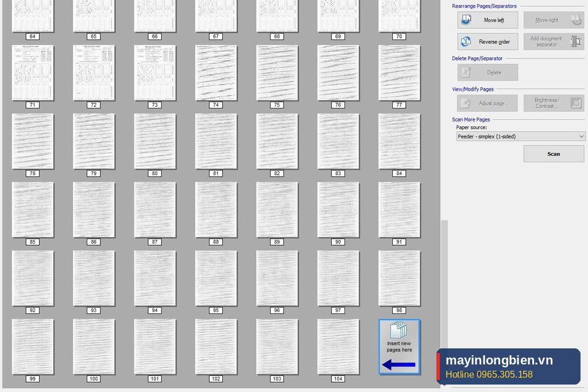
Task: Select page thumbnail 84
Action: point(400,141)
